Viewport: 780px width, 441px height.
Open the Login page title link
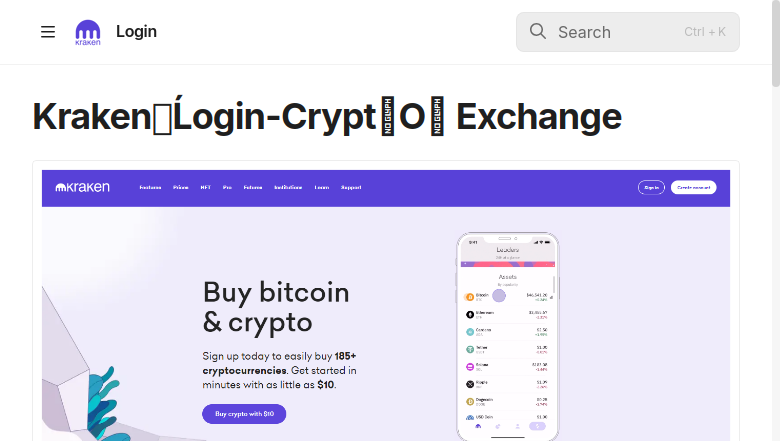136,31
